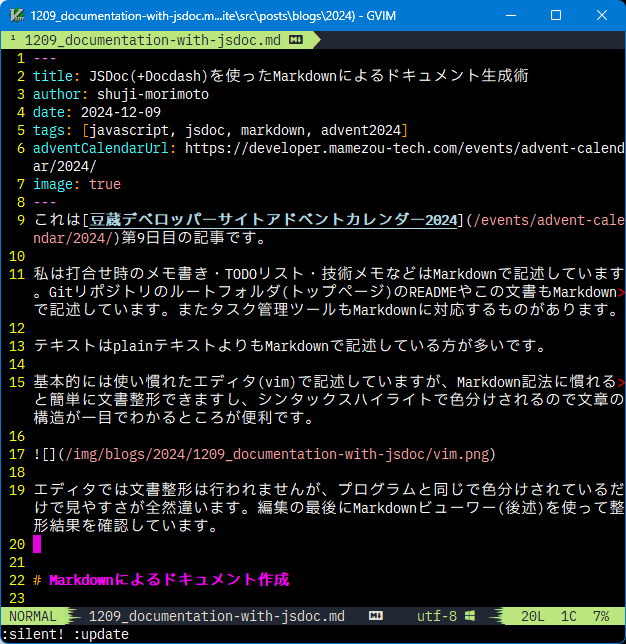Click the line-wrap overflow marker on line 15

[621, 382]
